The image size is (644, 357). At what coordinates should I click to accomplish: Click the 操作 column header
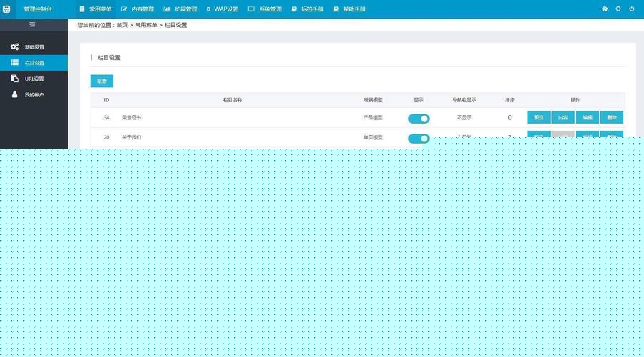(x=575, y=99)
